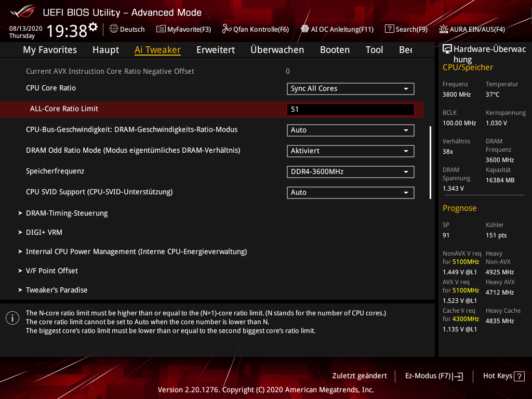Open DRAM Odd Ratio Mode Aktiviert dropdown
Image resolution: width=532 pixels, height=399 pixels.
[x=351, y=151]
